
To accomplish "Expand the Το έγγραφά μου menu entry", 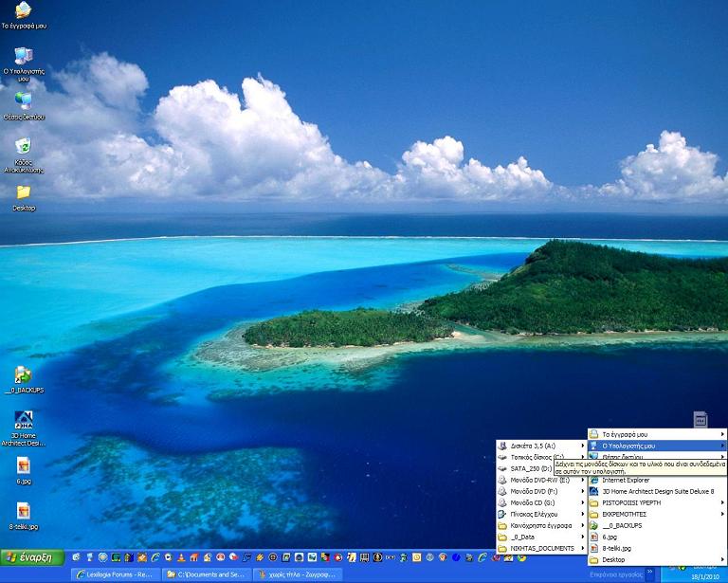I will click(x=658, y=434).
